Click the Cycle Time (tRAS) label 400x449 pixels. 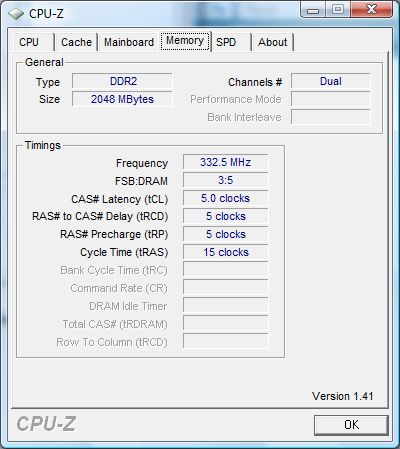[x=124, y=252]
